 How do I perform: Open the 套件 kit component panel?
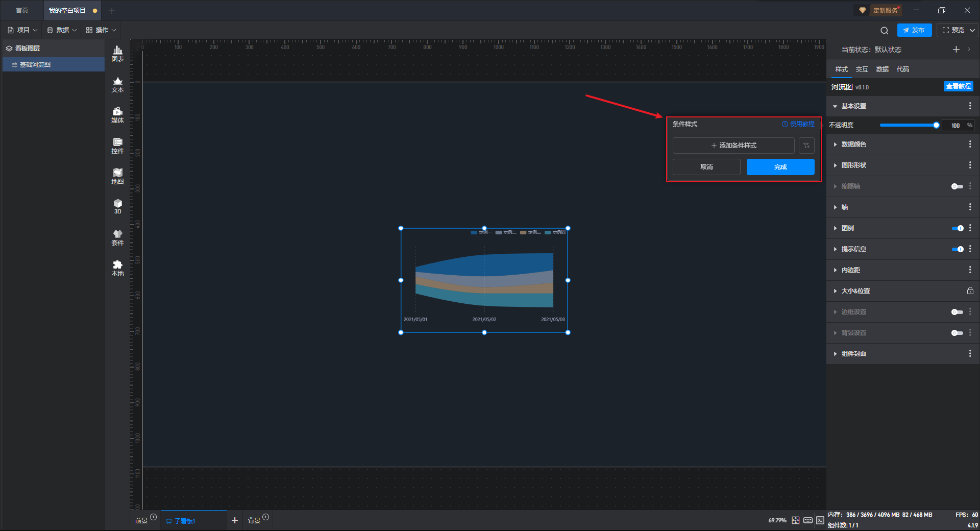point(117,237)
